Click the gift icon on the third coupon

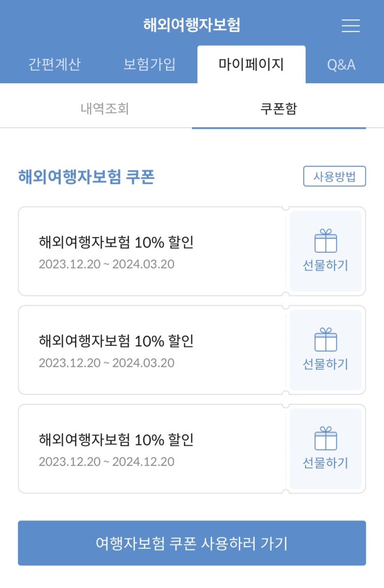326,439
